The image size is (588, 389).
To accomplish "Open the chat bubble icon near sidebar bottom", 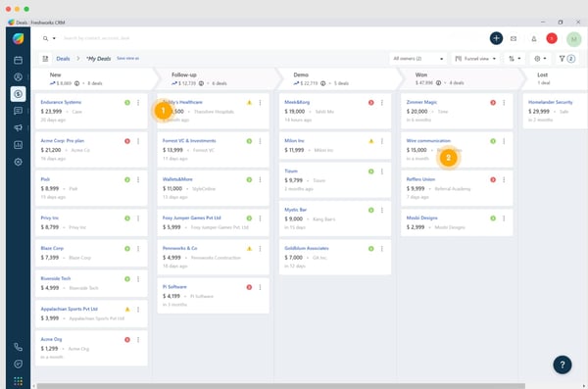I will [18, 364].
